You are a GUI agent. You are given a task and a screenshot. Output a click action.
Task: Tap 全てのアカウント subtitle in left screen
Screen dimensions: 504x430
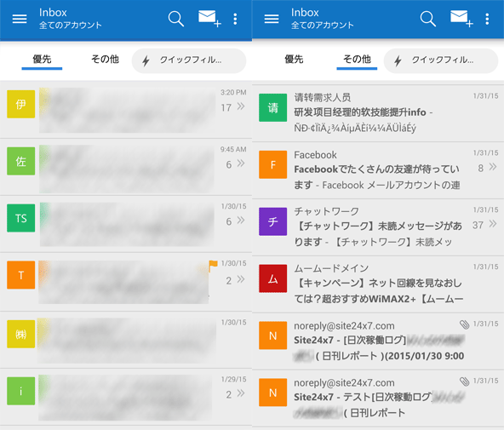click(71, 25)
